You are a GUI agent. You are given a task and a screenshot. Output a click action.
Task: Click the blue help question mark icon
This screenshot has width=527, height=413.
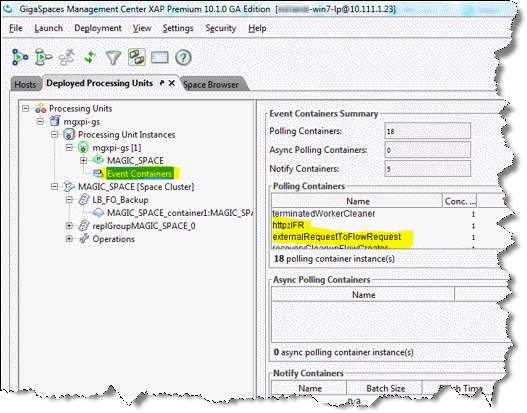(183, 57)
